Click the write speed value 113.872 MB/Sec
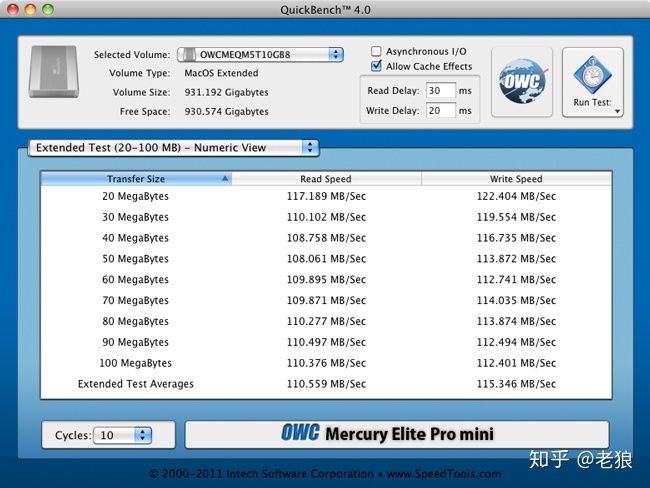The width and height of the screenshot is (650, 488). 516,259
